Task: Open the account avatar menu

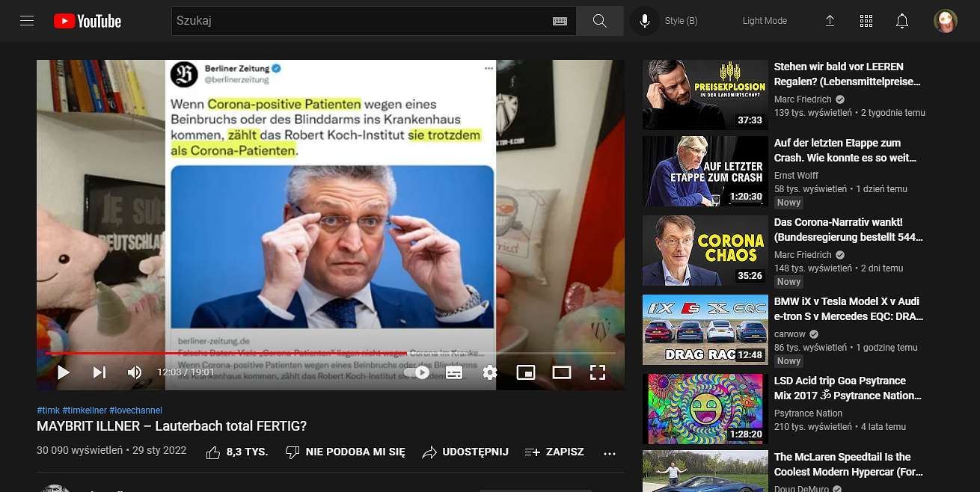Action: click(x=946, y=21)
